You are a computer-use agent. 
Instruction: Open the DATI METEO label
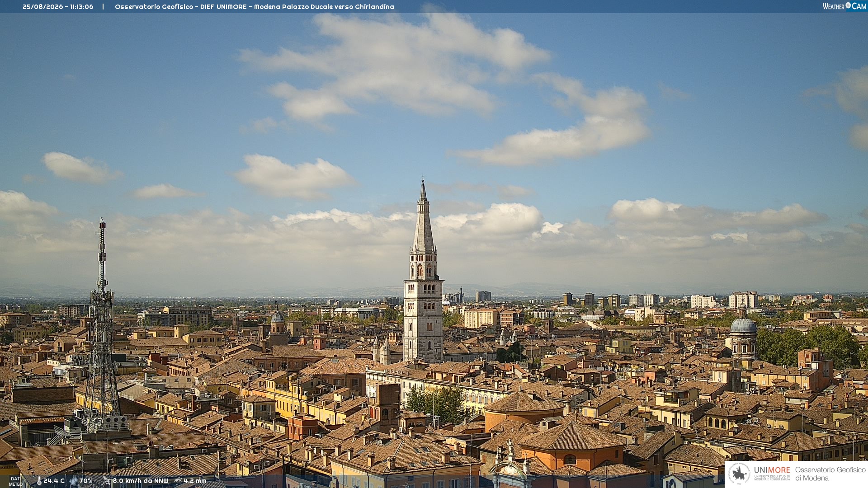tap(15, 481)
